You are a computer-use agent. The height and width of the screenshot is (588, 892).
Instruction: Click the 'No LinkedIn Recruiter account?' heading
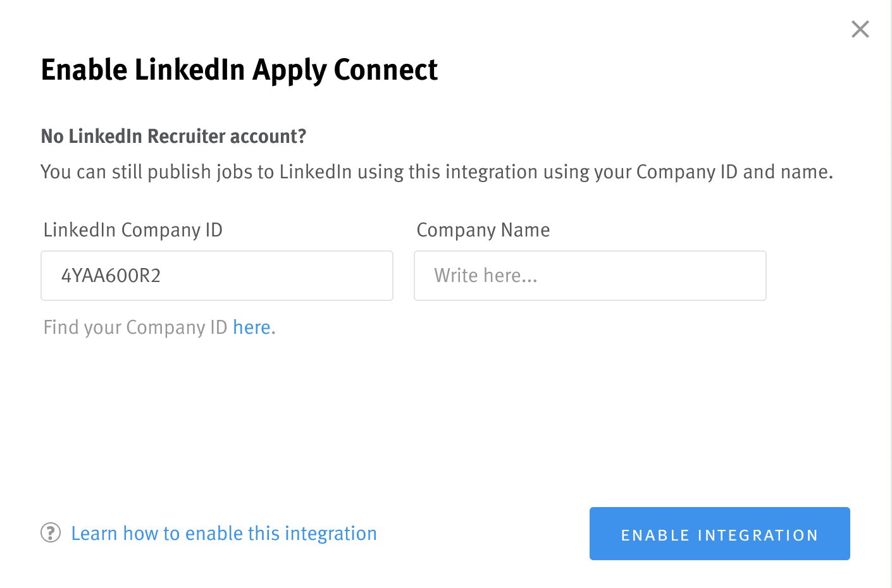pos(173,136)
